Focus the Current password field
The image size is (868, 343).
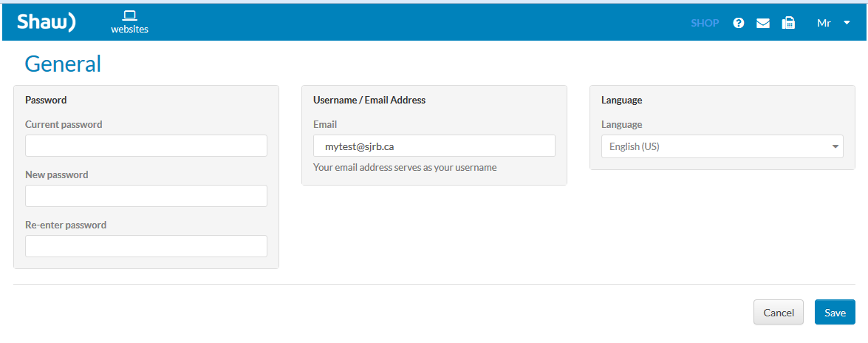tap(146, 146)
